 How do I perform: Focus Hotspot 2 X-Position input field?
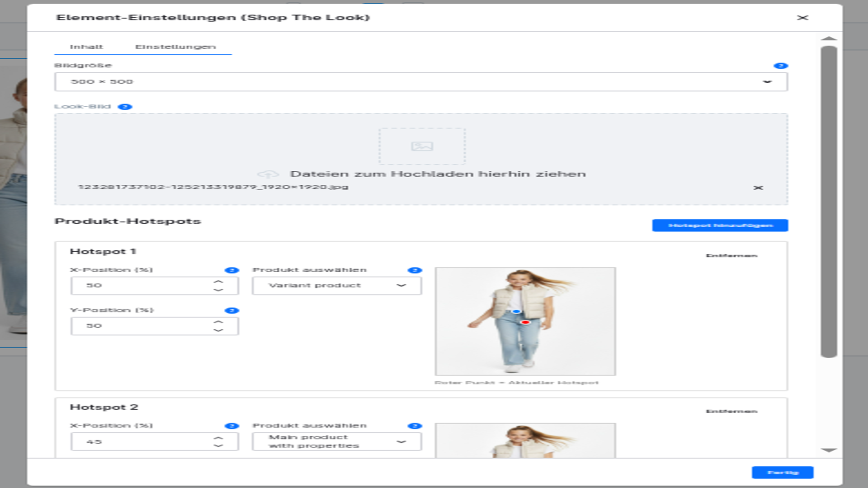tap(154, 441)
